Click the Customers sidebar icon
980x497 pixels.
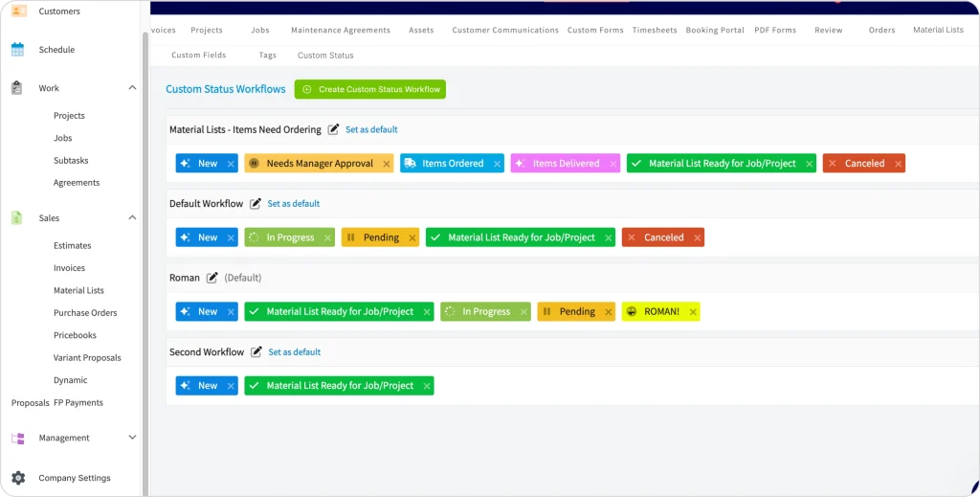19,10
